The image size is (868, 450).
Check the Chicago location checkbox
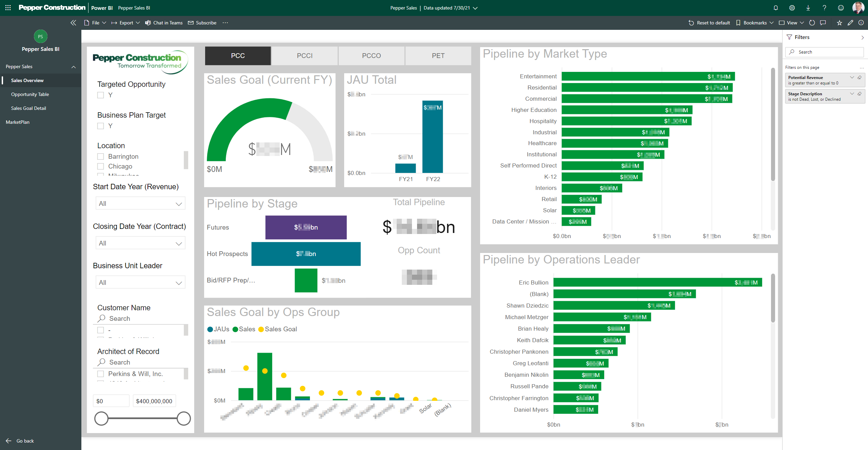101,166
